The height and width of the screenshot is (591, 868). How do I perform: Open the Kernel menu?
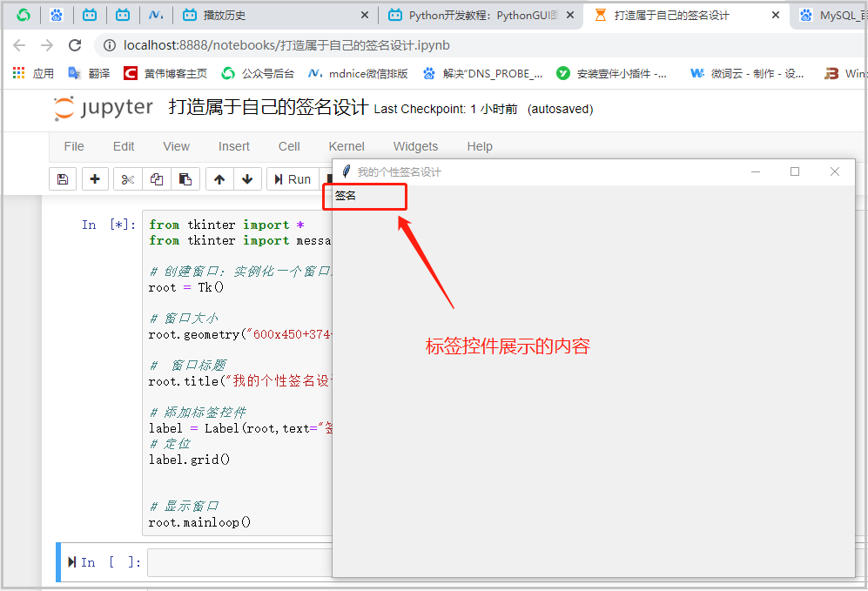[347, 146]
